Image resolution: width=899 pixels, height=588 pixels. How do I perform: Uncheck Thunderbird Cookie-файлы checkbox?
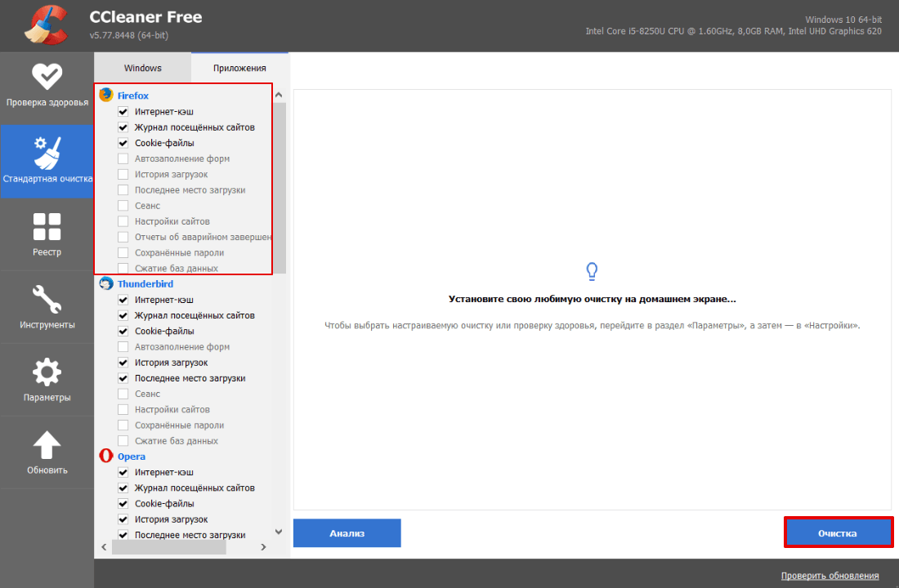tap(123, 331)
